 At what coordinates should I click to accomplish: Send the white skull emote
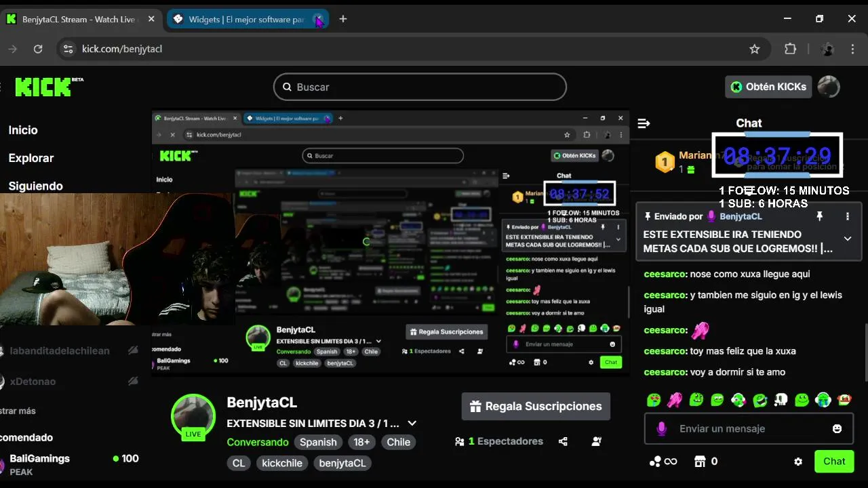(781, 400)
